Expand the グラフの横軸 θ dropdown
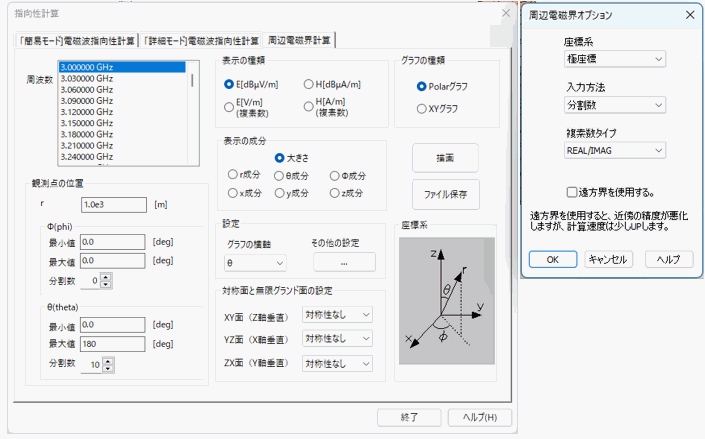This screenshot has height=439, width=705. click(253, 263)
